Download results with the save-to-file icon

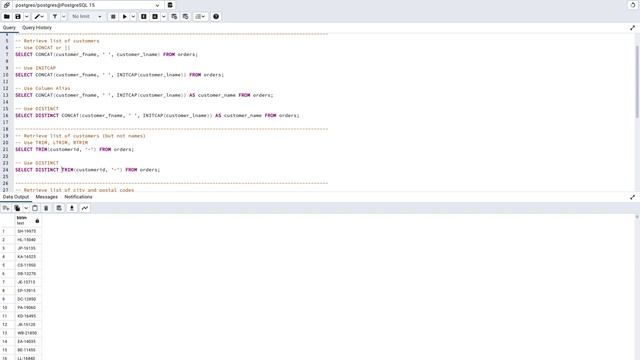pyautogui.click(x=72, y=208)
